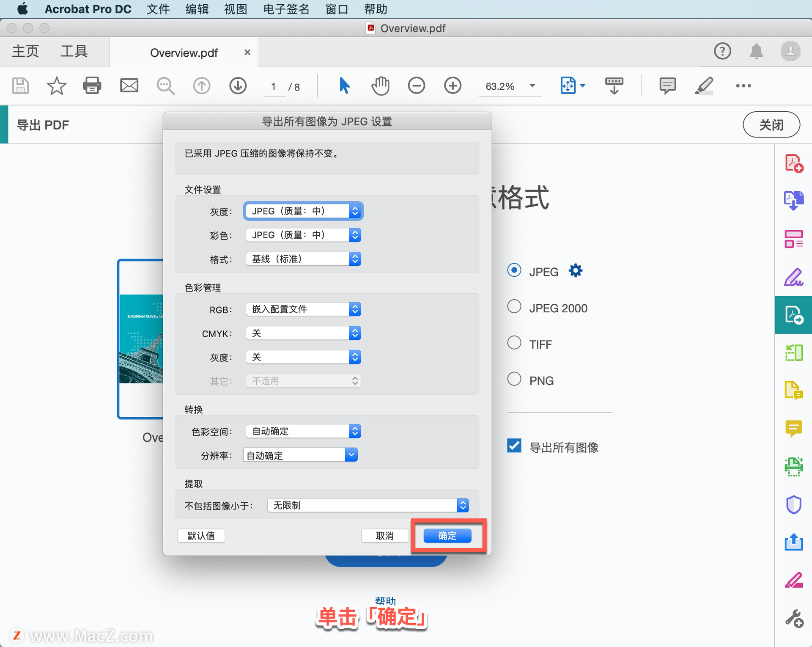
Task: Click the print icon in toolbar
Action: point(92,86)
